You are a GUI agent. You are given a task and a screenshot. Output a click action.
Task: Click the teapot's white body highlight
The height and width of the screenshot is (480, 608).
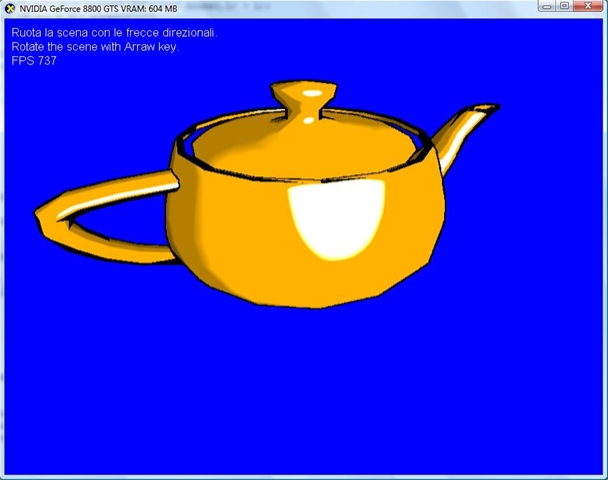(336, 219)
